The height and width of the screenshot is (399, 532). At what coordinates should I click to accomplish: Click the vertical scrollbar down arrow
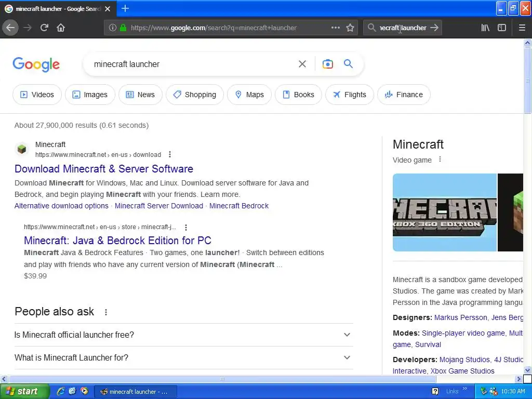click(527, 370)
